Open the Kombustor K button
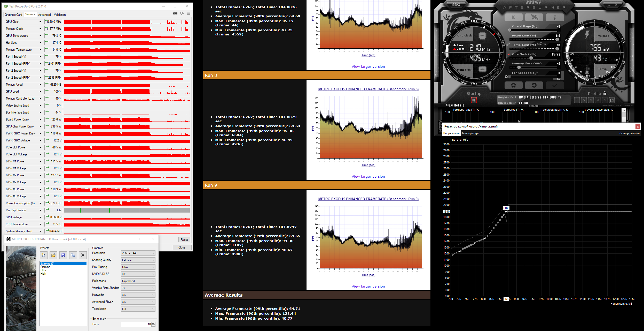 pos(513,17)
